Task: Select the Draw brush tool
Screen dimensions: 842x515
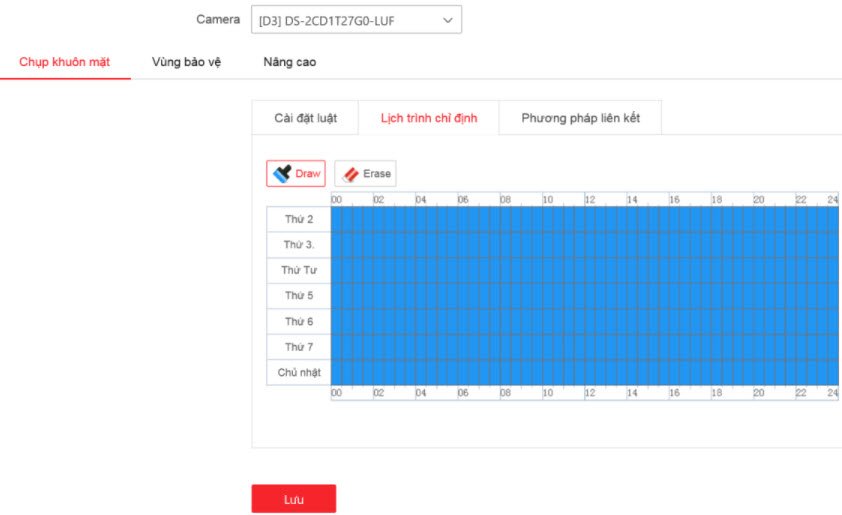Action: click(x=296, y=174)
